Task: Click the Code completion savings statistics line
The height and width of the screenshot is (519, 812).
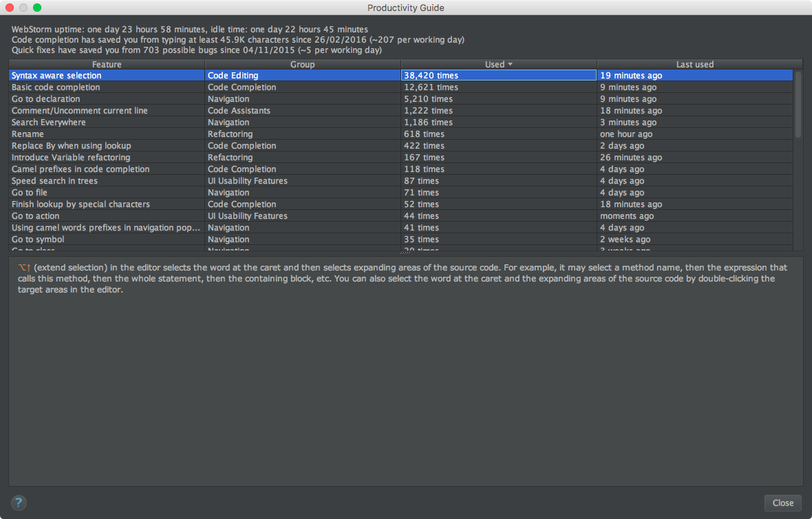Action: pos(237,39)
